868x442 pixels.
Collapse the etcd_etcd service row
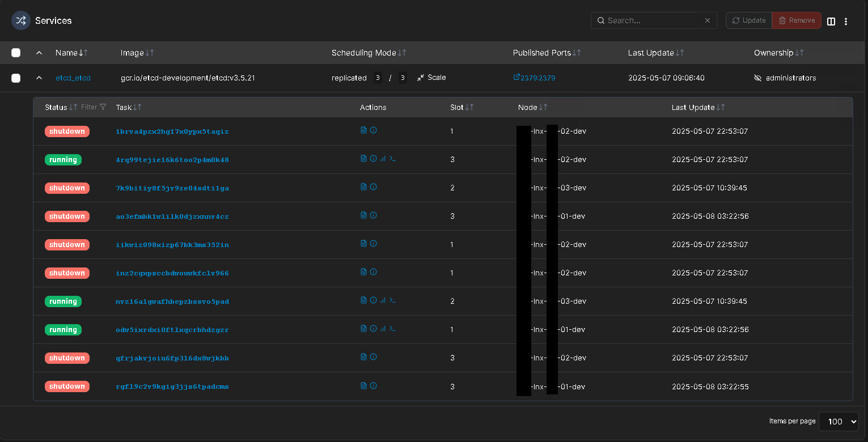point(39,78)
